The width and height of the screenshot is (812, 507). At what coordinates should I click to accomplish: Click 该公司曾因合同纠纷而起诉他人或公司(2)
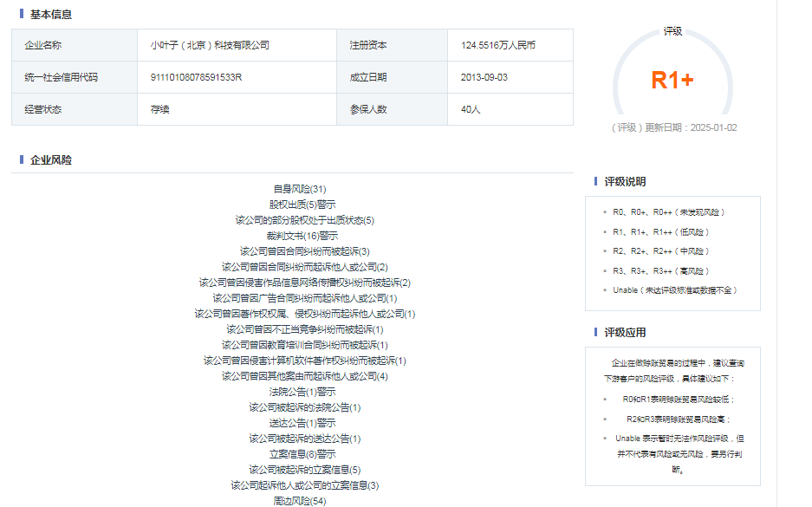point(304,267)
